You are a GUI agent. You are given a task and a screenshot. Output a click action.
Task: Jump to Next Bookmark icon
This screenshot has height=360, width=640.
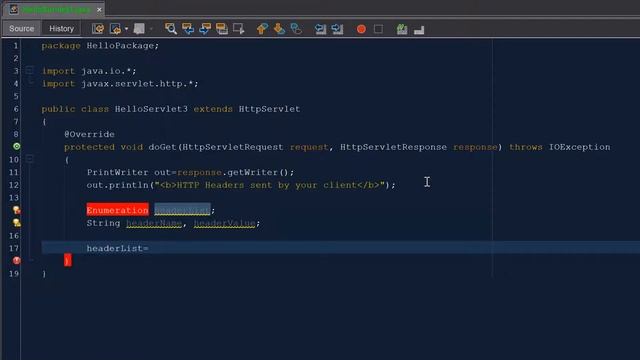pyautogui.click(x=279, y=29)
